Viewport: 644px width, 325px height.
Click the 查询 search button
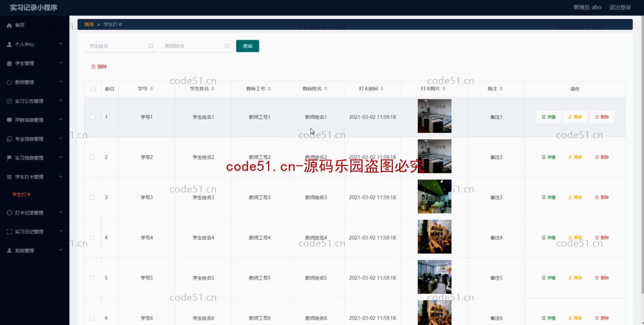pos(248,46)
